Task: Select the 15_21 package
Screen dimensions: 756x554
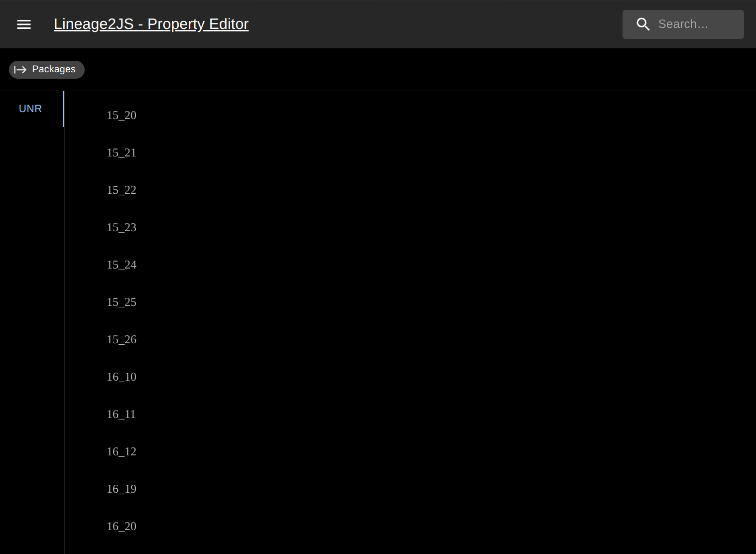Action: [122, 153]
